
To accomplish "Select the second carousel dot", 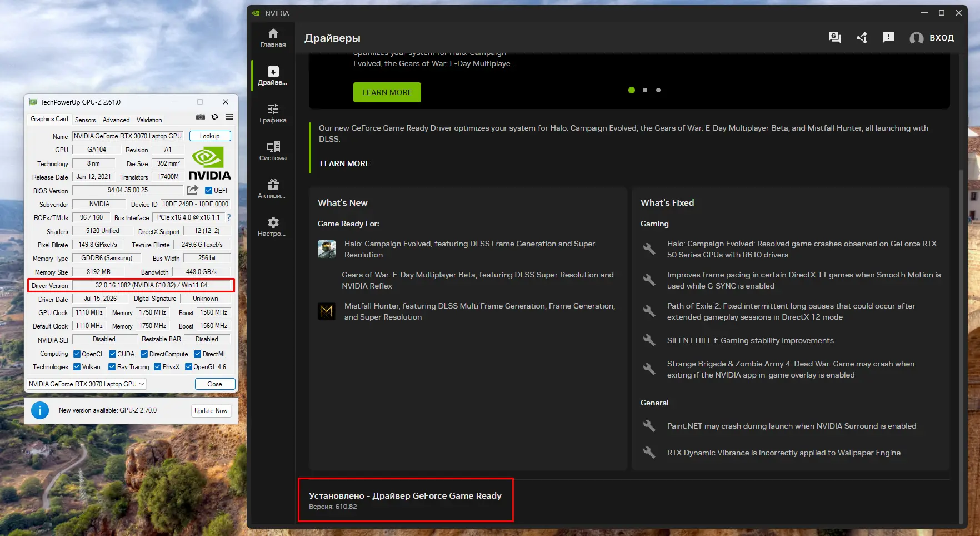I will 645,90.
